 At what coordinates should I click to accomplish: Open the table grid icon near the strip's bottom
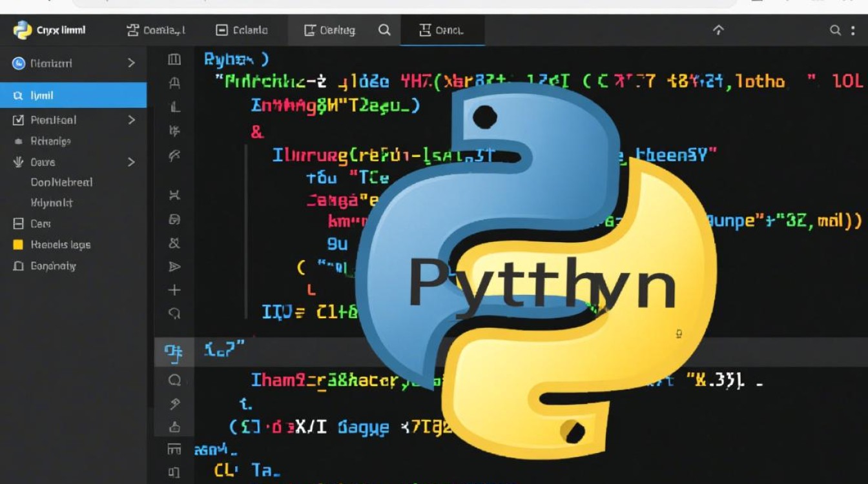(x=174, y=449)
